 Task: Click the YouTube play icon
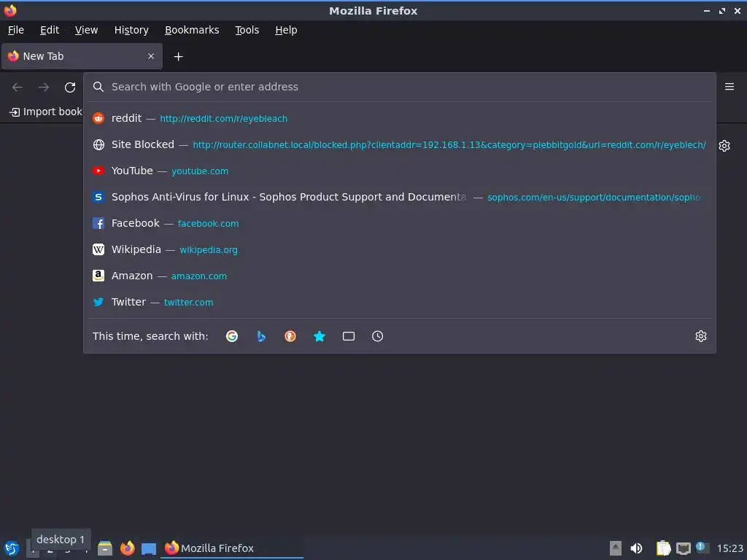[x=98, y=171]
